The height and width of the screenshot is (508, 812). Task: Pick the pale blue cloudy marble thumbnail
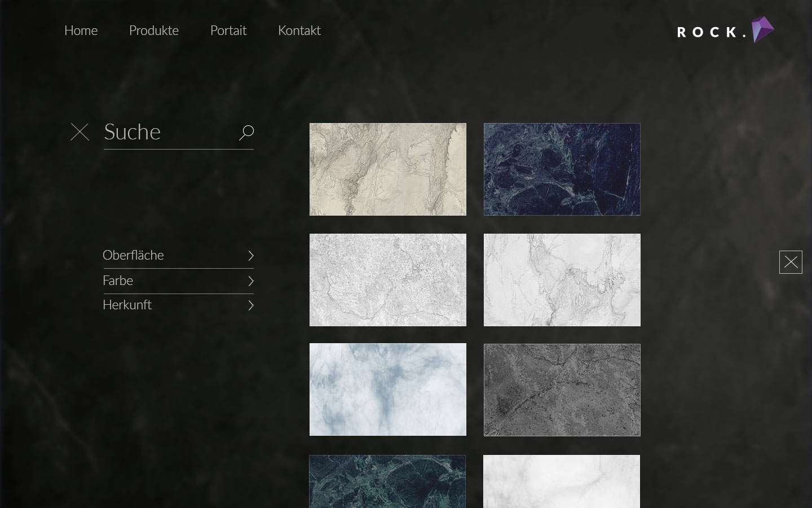click(x=388, y=389)
